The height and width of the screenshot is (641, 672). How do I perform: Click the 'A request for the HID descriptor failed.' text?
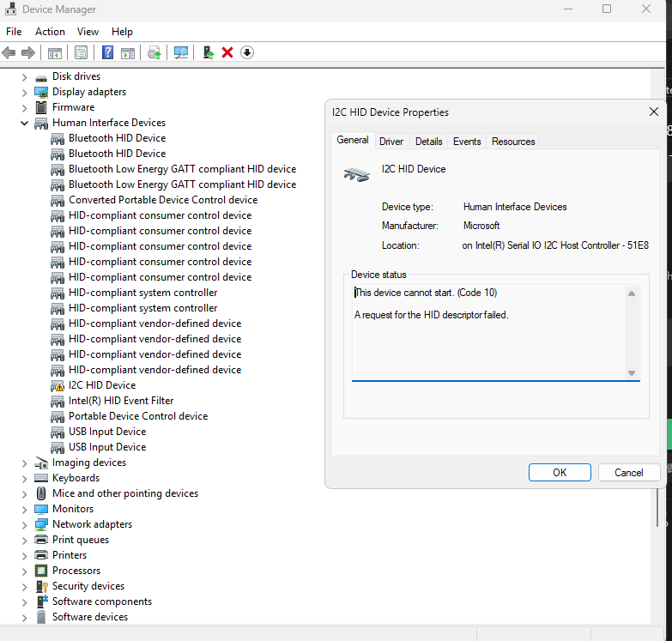431,315
